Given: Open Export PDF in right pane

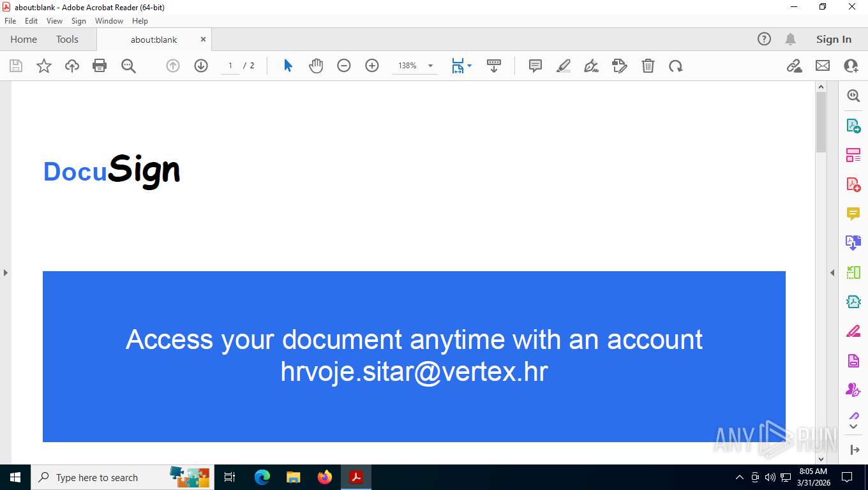Looking at the screenshot, I should pos(853,125).
